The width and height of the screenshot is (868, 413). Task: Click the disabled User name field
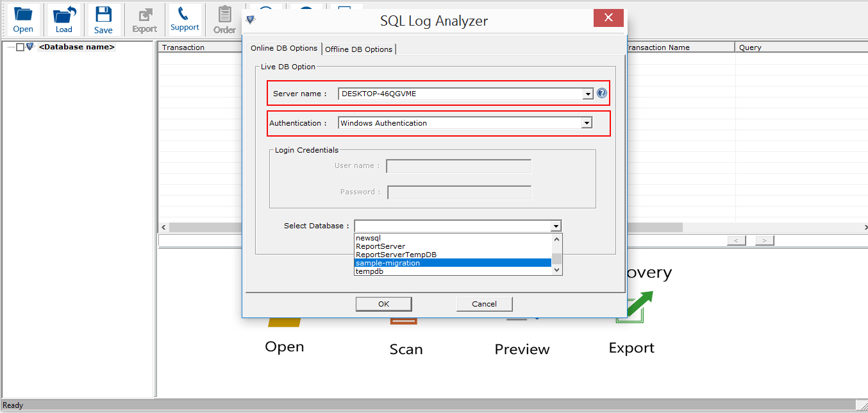(459, 166)
